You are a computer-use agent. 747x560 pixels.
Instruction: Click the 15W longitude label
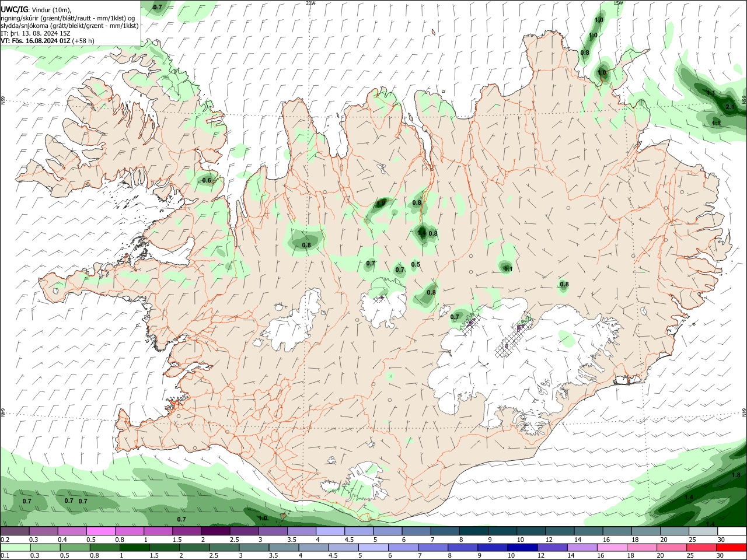pos(618,3)
